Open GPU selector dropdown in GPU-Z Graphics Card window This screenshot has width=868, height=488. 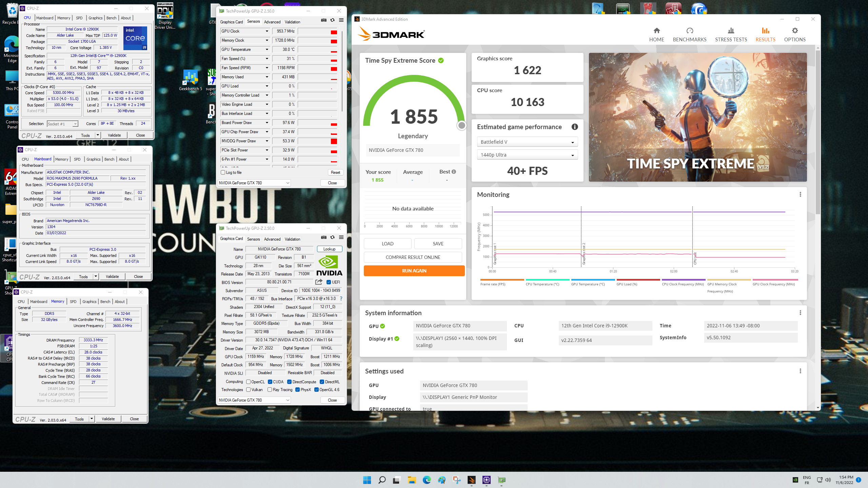point(254,400)
